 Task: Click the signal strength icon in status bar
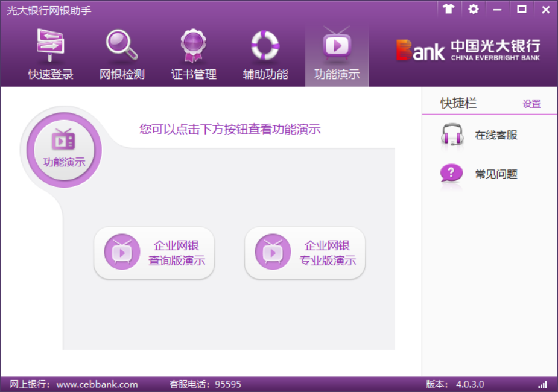[x=542, y=384]
